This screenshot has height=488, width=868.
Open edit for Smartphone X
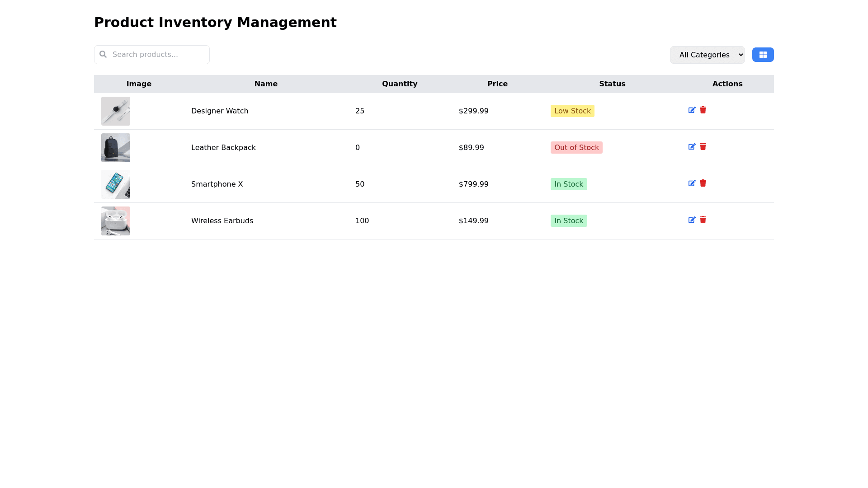692,183
